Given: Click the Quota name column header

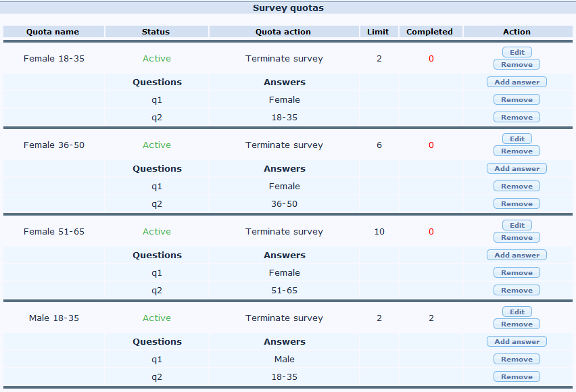Looking at the screenshot, I should 53,32.
